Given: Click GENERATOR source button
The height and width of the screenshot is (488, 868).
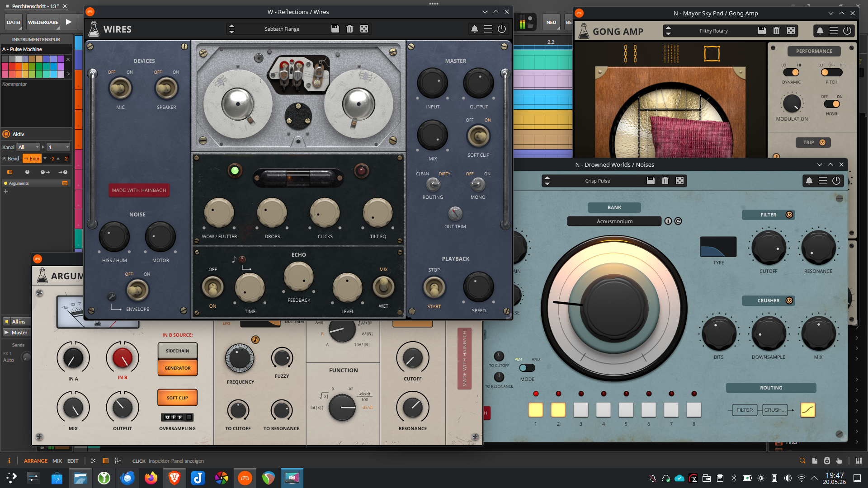Looking at the screenshot, I should (x=177, y=368).
